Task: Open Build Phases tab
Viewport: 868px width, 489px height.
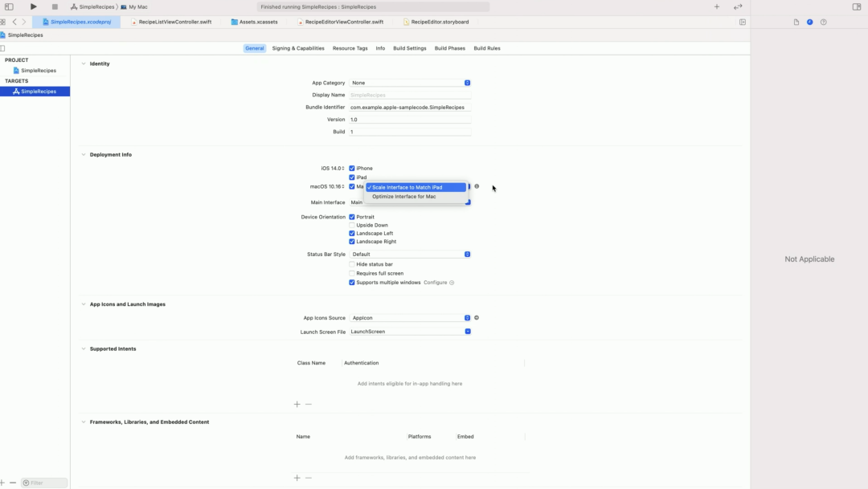Action: 449,48
